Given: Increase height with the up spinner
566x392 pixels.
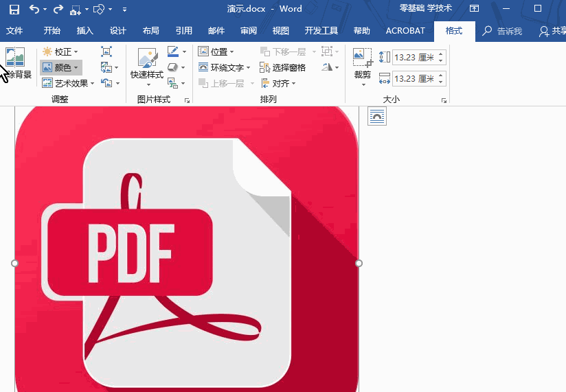Looking at the screenshot, I should 441,54.
